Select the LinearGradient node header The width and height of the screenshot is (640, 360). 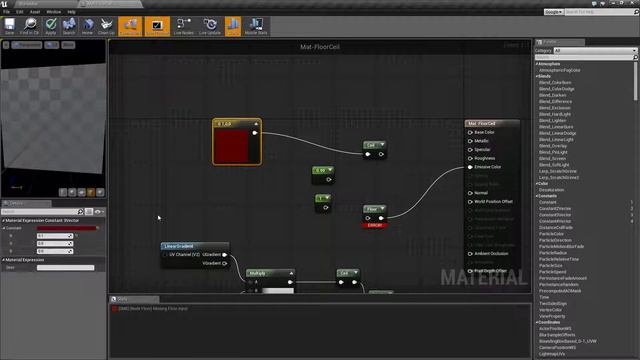coord(195,246)
